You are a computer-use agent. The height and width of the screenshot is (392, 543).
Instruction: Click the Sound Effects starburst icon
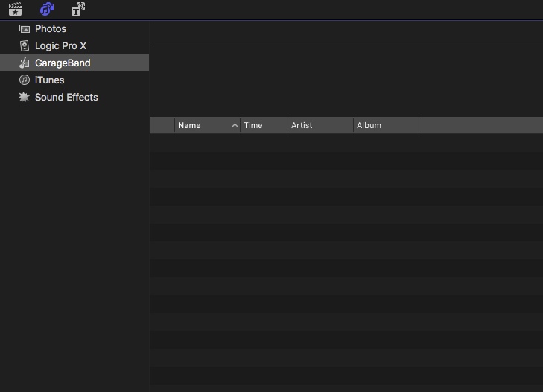point(24,97)
